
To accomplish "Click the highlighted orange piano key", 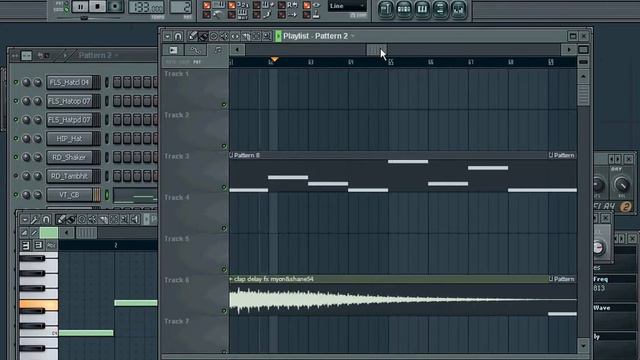I will 39,304.
